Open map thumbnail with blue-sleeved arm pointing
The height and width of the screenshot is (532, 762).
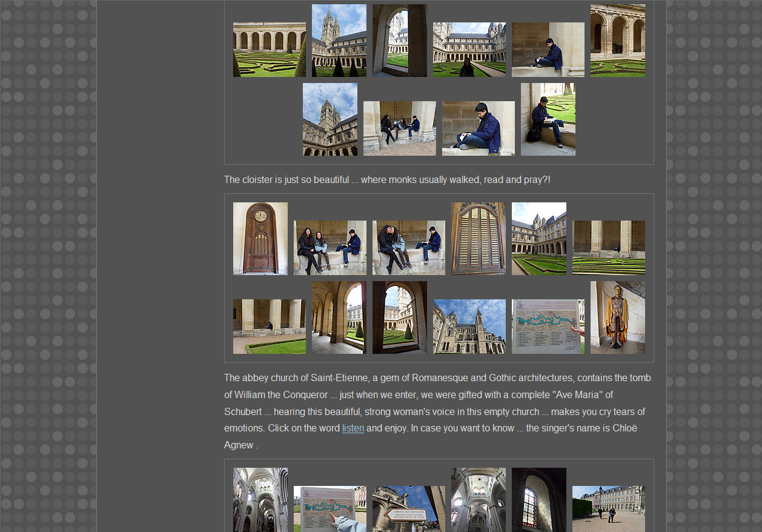330,508
